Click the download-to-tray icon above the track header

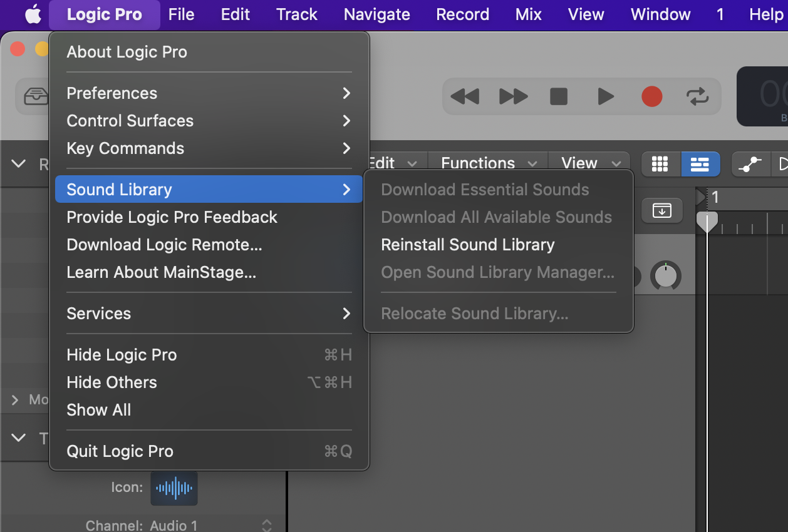coord(662,210)
